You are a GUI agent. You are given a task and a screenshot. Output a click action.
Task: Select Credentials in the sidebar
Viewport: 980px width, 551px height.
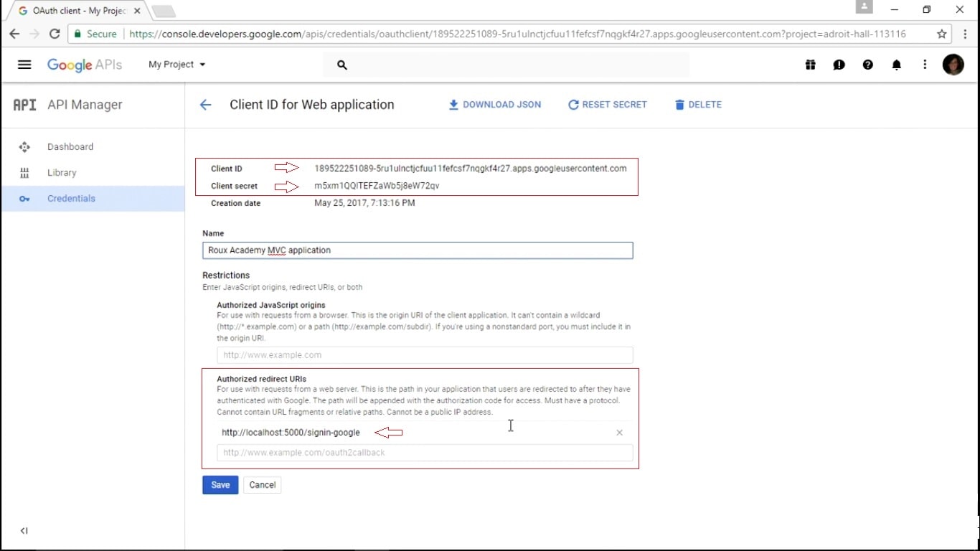point(71,198)
